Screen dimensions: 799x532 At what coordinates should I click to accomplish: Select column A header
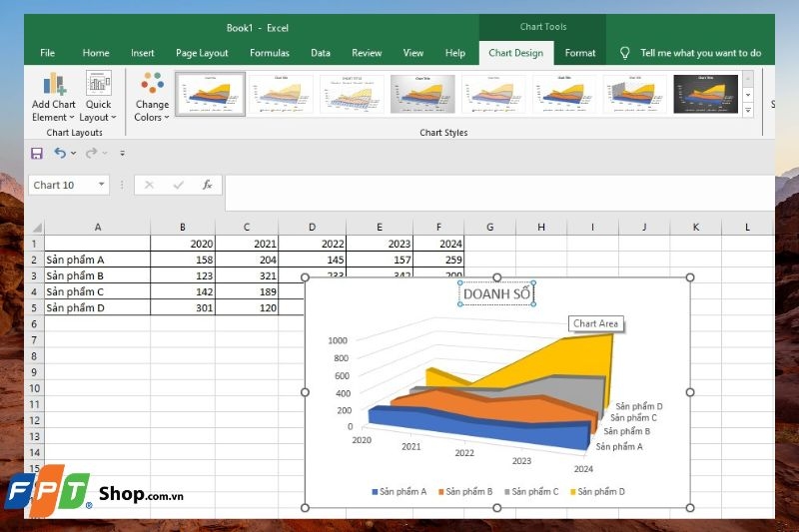pos(97,227)
